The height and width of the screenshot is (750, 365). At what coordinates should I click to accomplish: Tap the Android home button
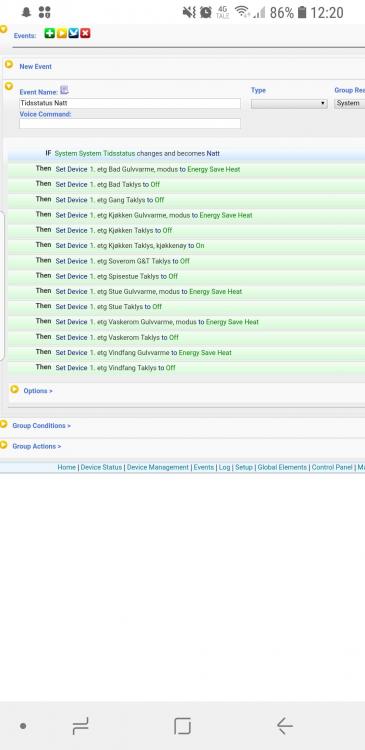click(x=182, y=726)
